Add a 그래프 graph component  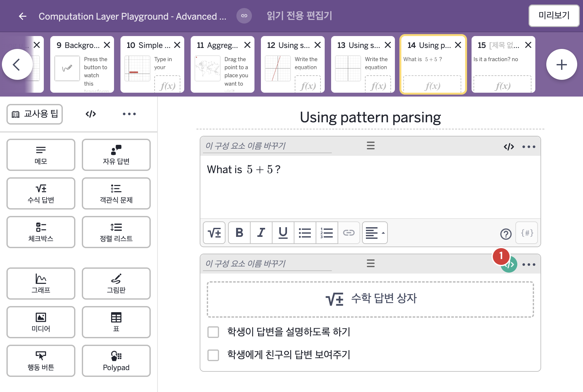tap(41, 284)
